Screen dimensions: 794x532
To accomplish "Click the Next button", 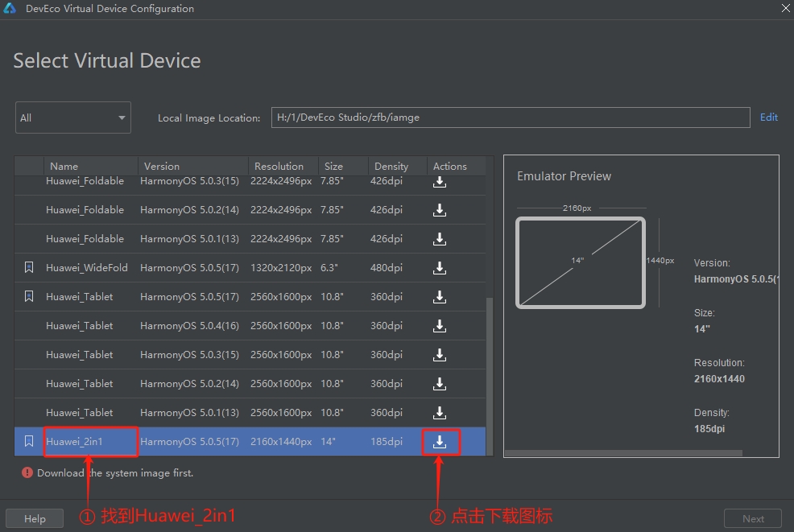I will coord(753,519).
